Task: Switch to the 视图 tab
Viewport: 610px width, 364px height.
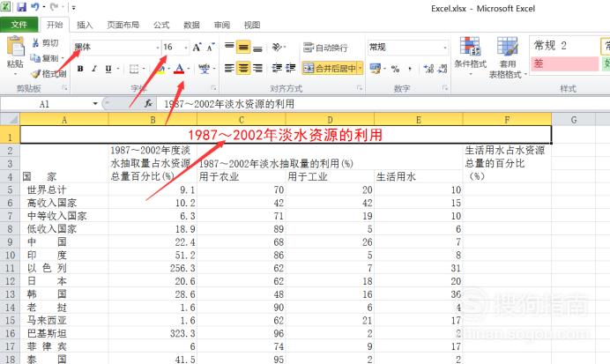Action: point(252,25)
